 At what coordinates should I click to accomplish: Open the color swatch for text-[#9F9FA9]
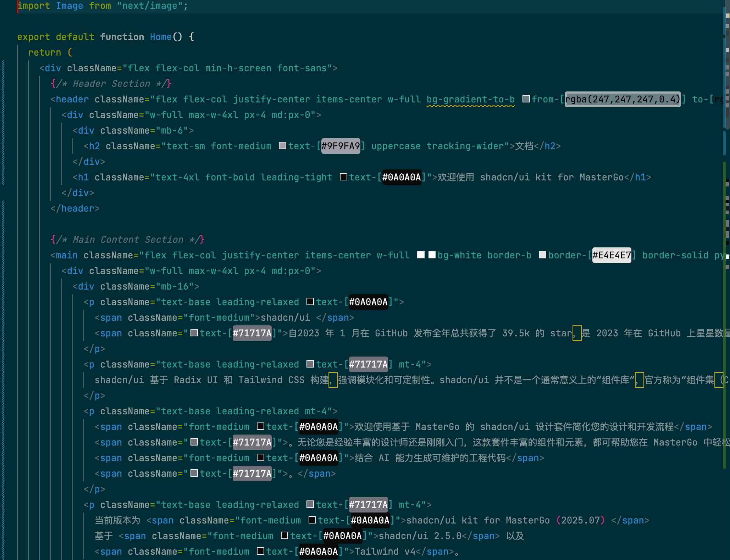[283, 146]
